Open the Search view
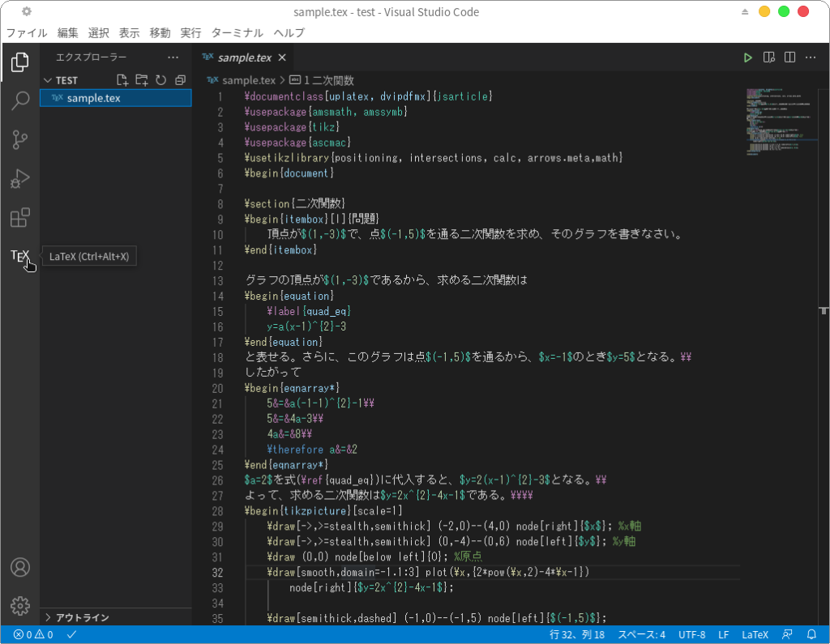Screen dimensions: 830x644 tap(20, 100)
